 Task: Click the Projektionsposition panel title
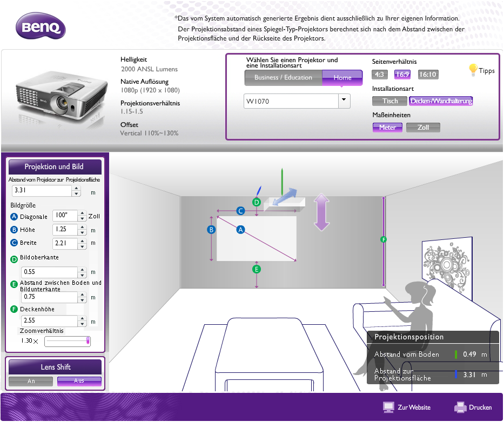(409, 337)
